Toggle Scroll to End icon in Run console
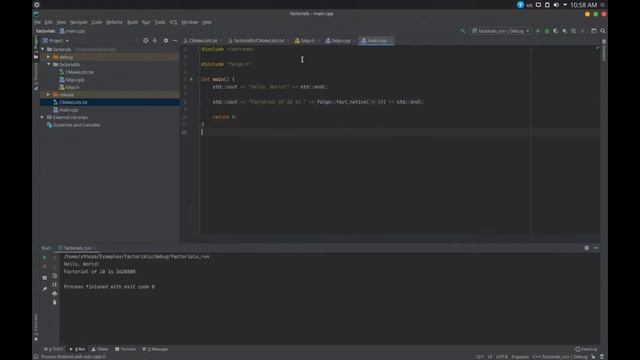Image resolution: width=640 pixels, height=360 pixels. [55, 284]
